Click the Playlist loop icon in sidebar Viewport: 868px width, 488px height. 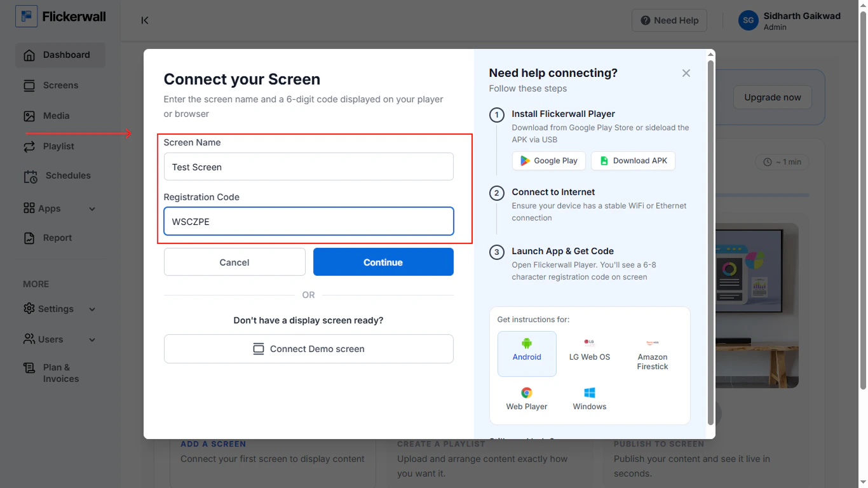pos(29,147)
